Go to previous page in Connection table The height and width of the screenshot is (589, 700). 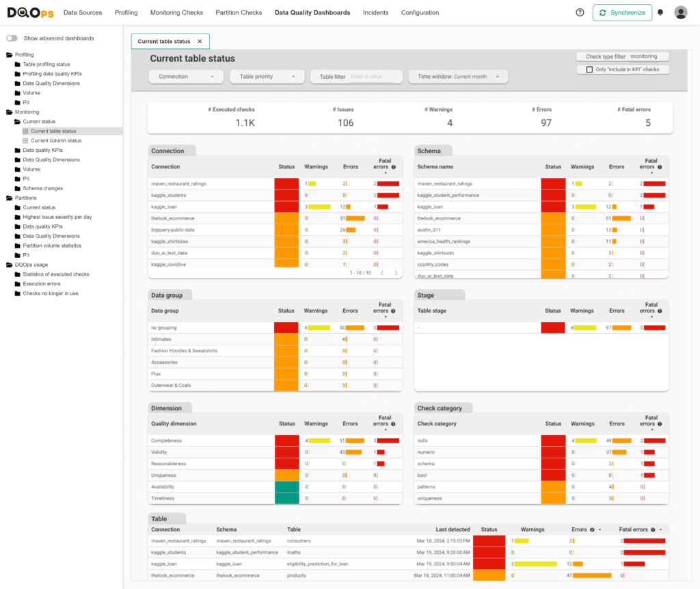pyautogui.click(x=381, y=272)
